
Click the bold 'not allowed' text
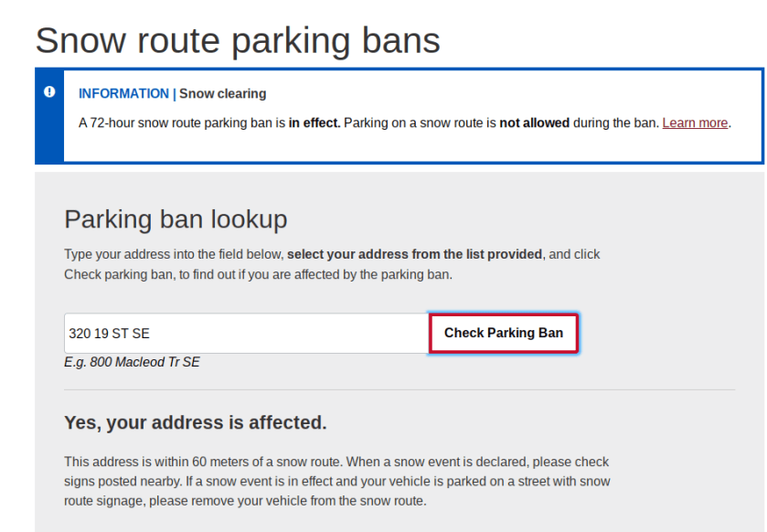point(534,122)
